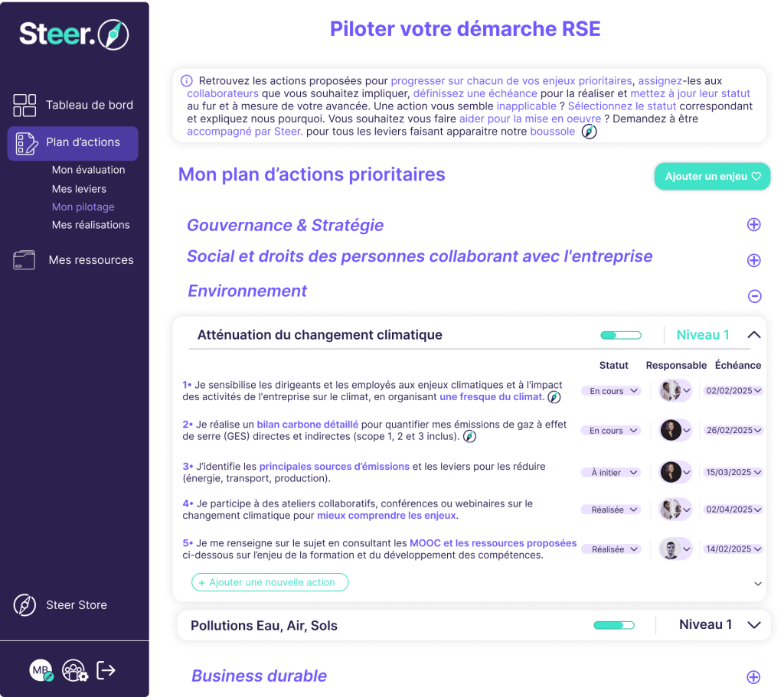This screenshot has height=697, width=784.
Task: Select Mon pilotage in sidebar
Action: 83,207
